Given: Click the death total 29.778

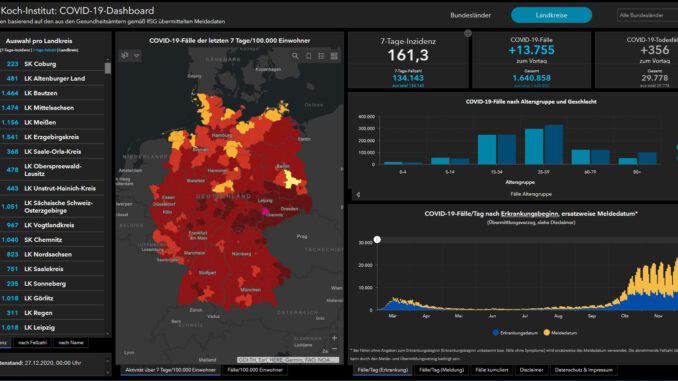Looking at the screenshot, I should pyautogui.click(x=655, y=78).
